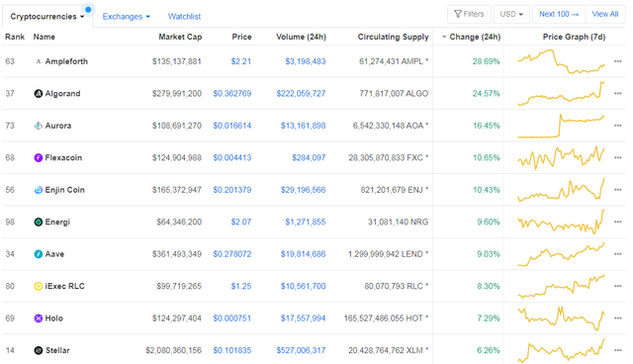Click the Aurora coin logo icon
This screenshot has height=364, width=633.
pos(39,126)
